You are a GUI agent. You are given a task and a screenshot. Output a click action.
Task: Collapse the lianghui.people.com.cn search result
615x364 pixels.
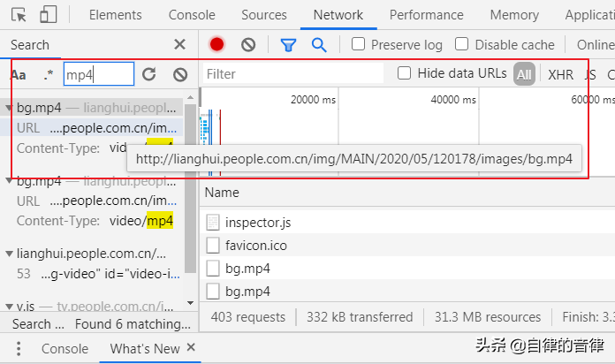(x=9, y=254)
